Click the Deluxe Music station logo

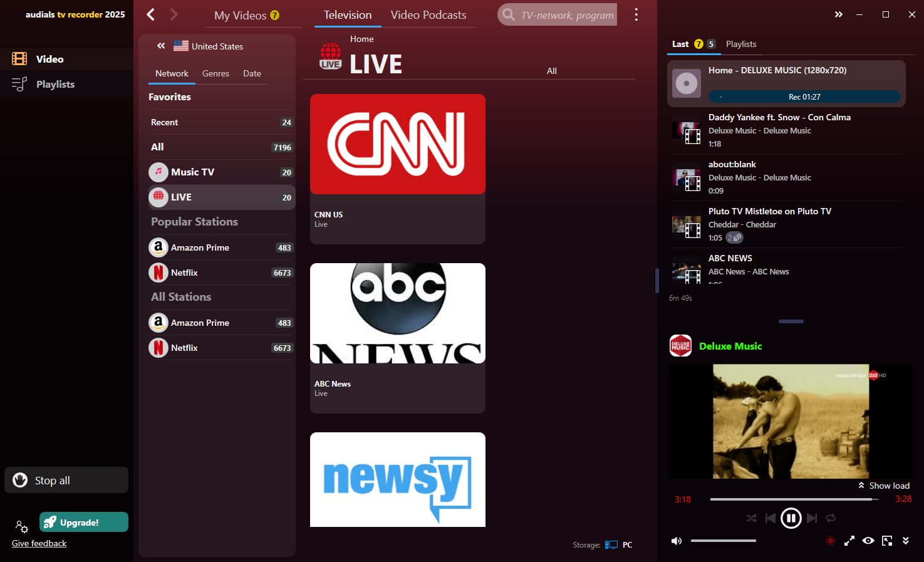pos(680,346)
